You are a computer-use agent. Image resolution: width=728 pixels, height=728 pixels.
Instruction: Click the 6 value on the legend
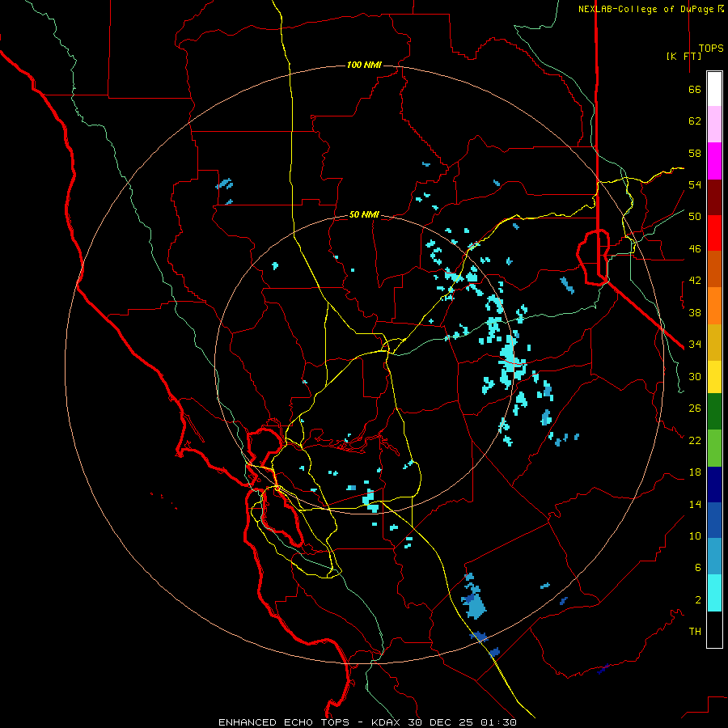pos(698,567)
